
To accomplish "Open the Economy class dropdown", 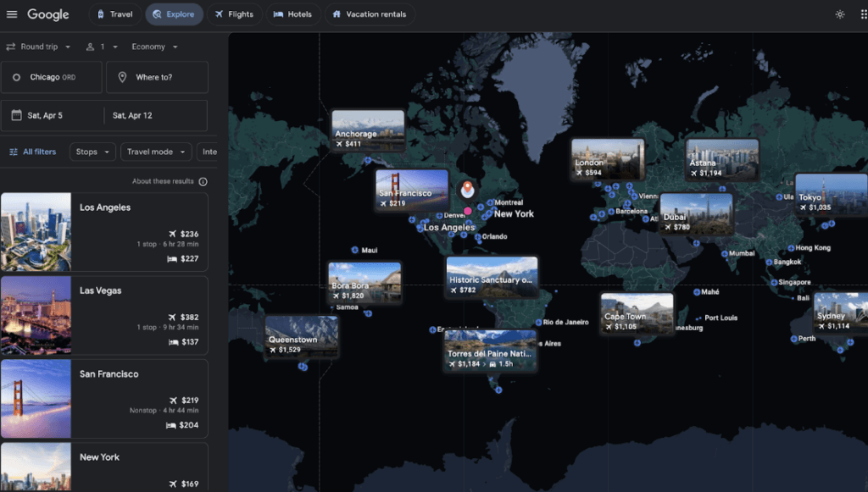I will 154,47.
